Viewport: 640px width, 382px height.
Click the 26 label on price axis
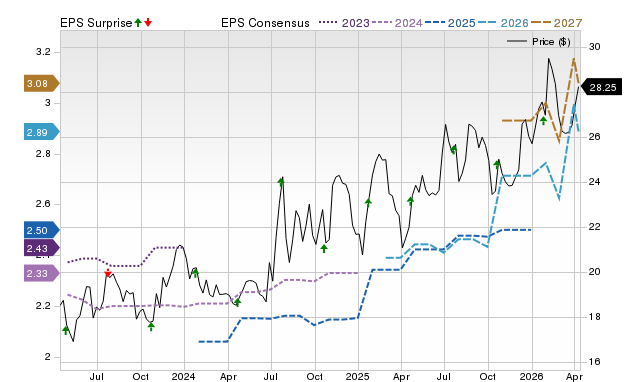(x=594, y=137)
